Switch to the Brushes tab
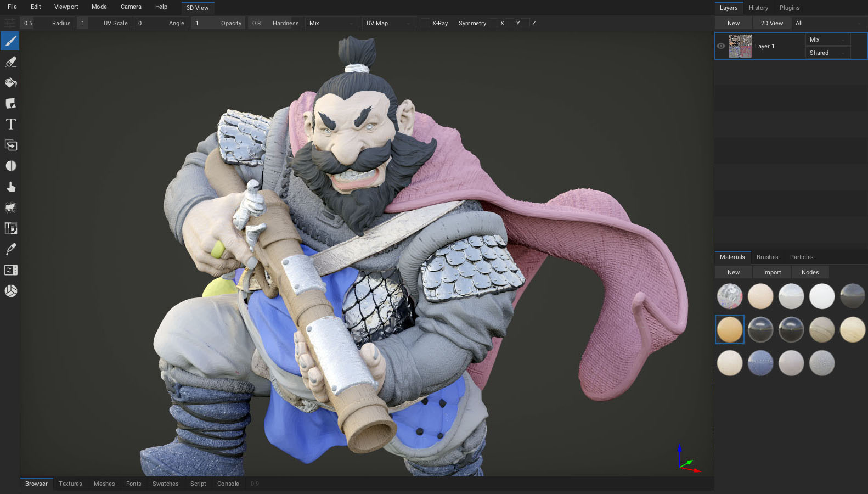The height and width of the screenshot is (494, 868). (x=767, y=257)
